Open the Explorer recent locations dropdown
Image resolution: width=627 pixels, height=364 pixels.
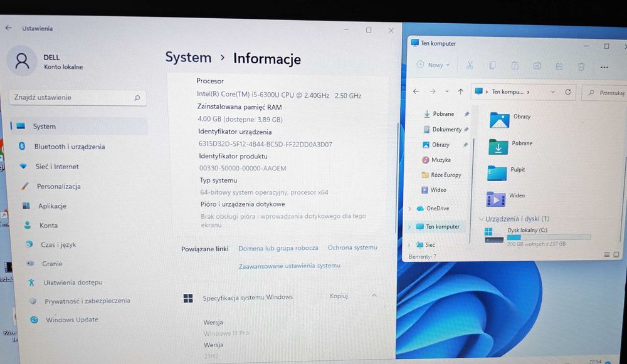coord(446,91)
